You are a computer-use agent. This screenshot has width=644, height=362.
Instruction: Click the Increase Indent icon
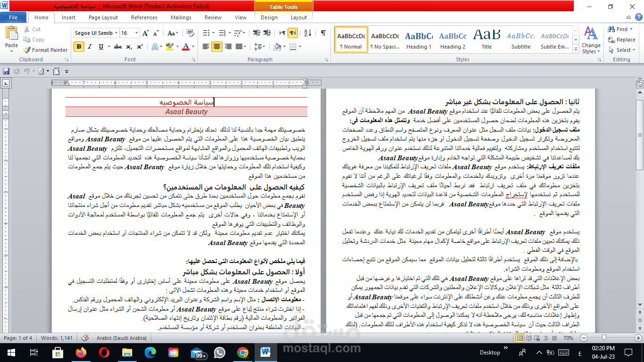(267, 33)
